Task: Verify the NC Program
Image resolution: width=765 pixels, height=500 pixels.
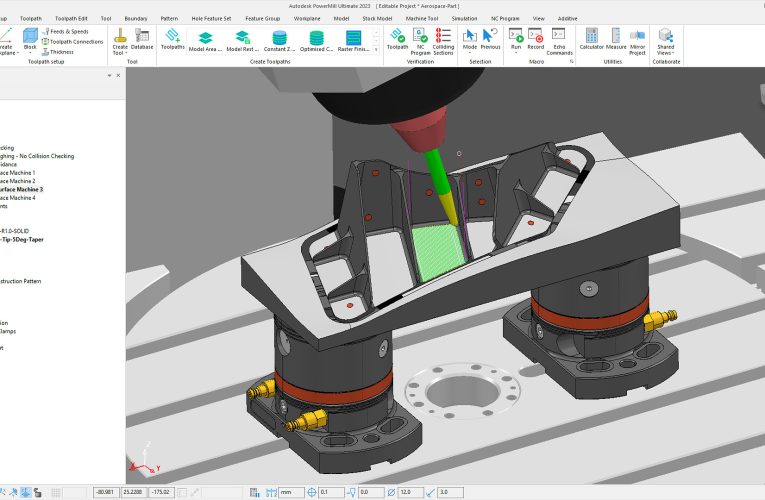Action: tap(420, 41)
